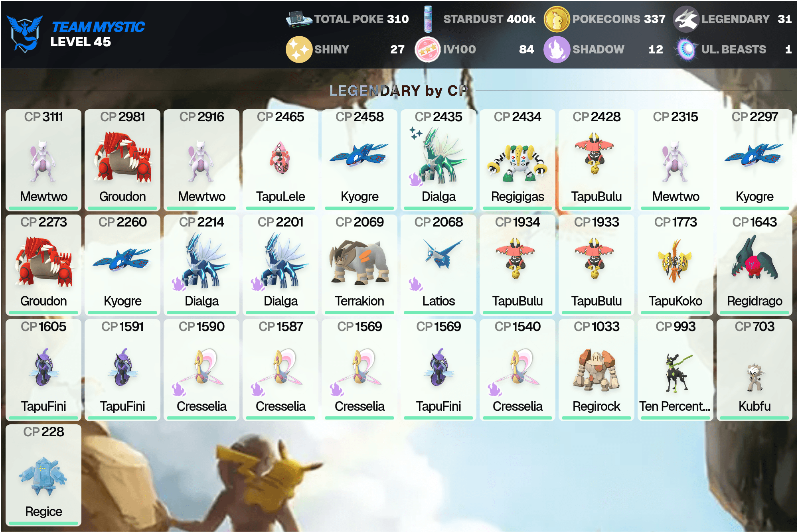Screen dimensions: 798x532
Task: Click the "IV100" stat label
Action: pyautogui.click(x=459, y=49)
